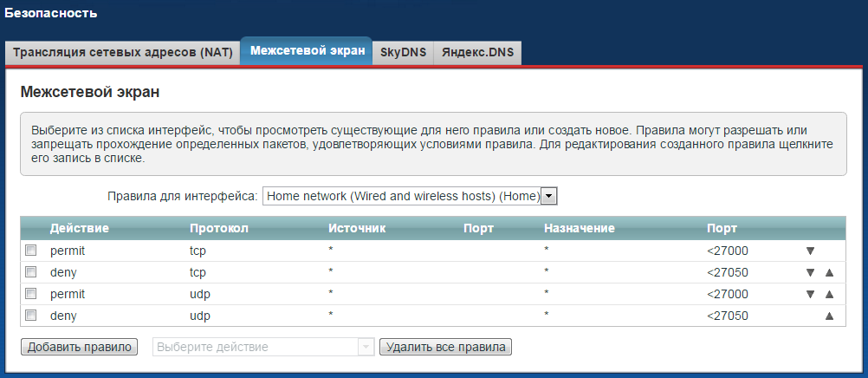Image resolution: width=868 pixels, height=378 pixels.
Task: Switch to the NAT translation tab
Action: coord(122,52)
